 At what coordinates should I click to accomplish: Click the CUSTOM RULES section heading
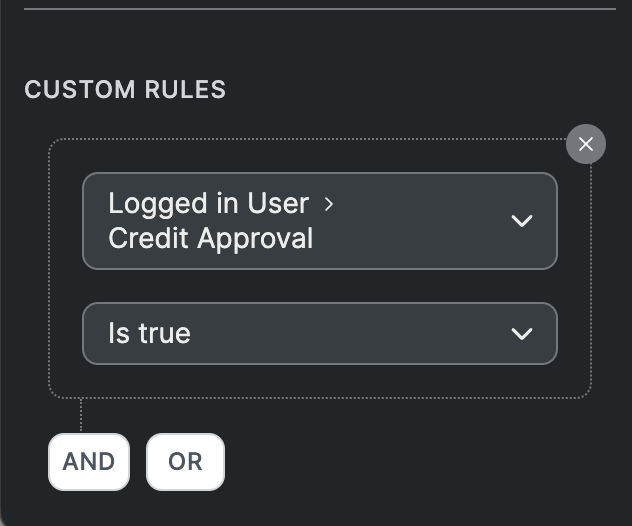[x=125, y=90]
